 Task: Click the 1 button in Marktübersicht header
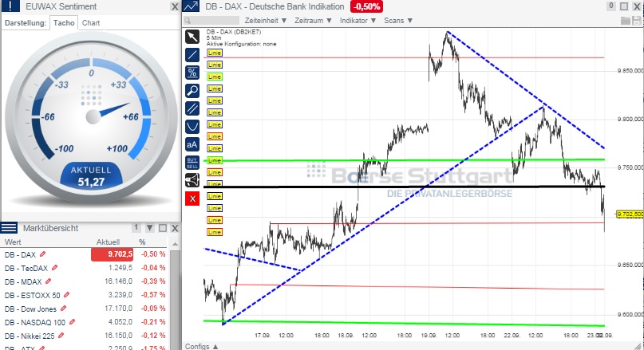136,228
